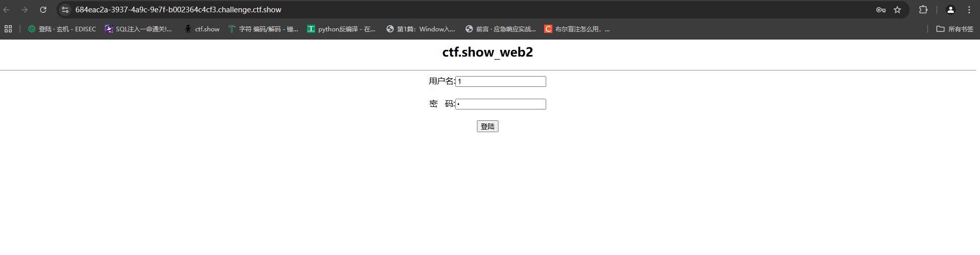Image resolution: width=980 pixels, height=255 pixels.
Task: Open the 所有书签 bookmarks folder
Action: 955,29
